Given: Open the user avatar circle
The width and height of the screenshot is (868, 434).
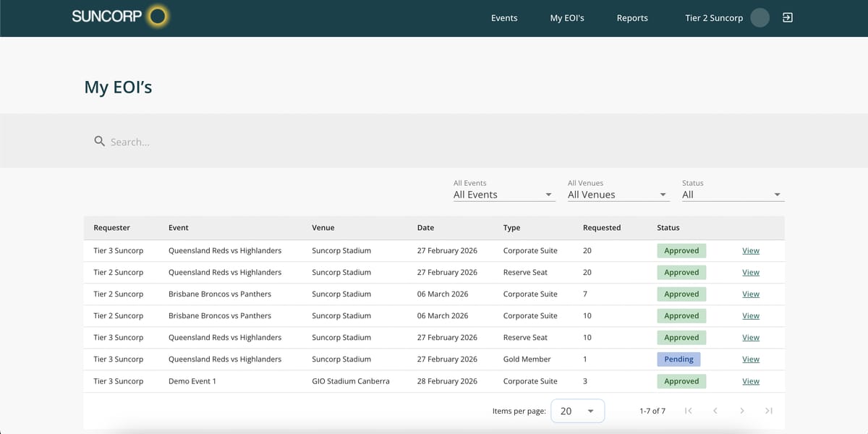Looking at the screenshot, I should point(759,17).
